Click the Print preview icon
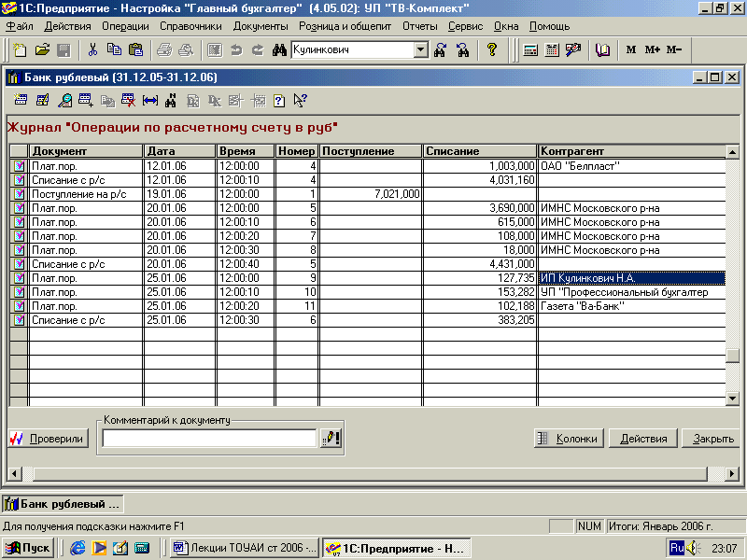747x560 pixels. (186, 49)
